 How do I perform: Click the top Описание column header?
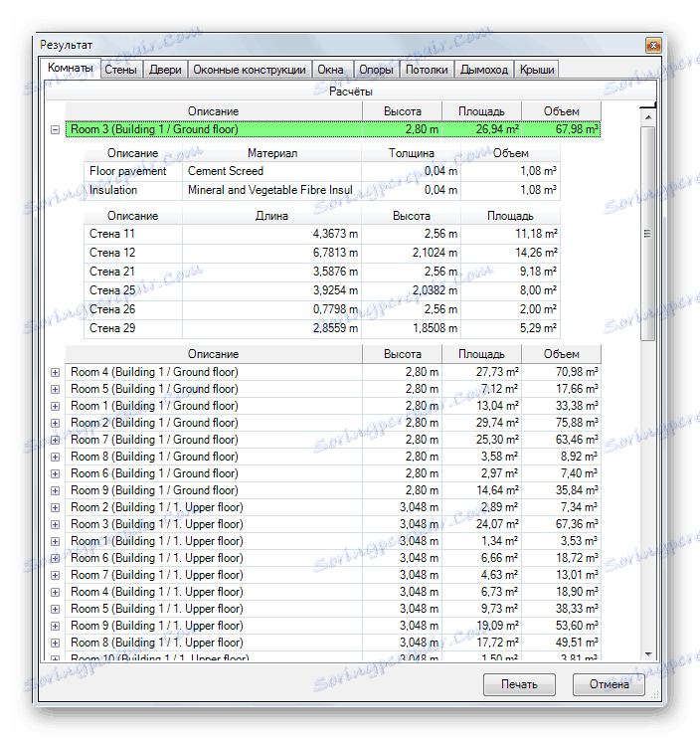213,111
